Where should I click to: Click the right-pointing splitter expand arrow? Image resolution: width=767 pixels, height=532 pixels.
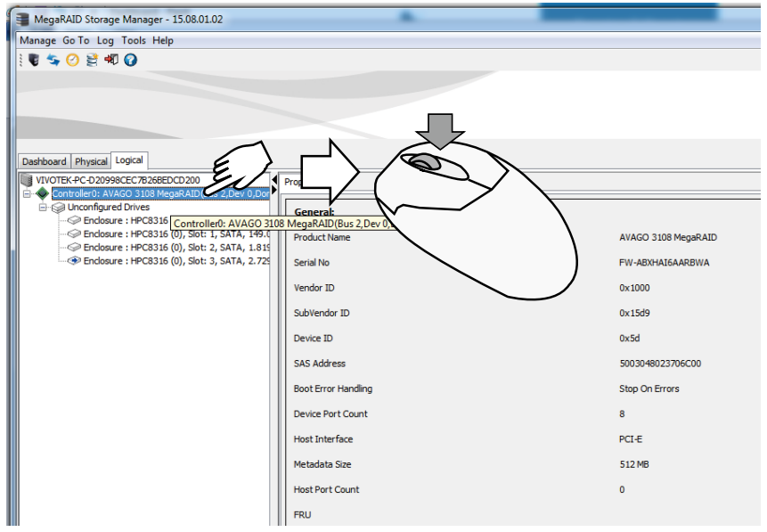point(274,190)
